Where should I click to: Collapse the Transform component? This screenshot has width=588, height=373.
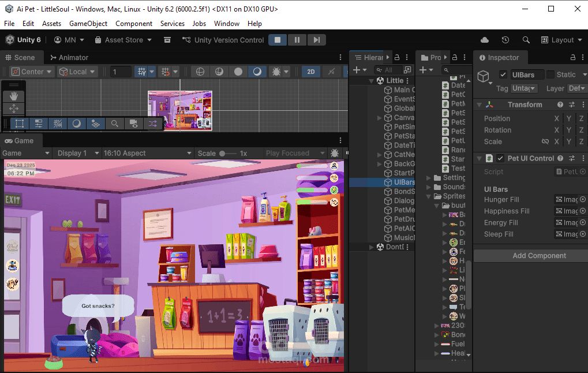click(478, 105)
